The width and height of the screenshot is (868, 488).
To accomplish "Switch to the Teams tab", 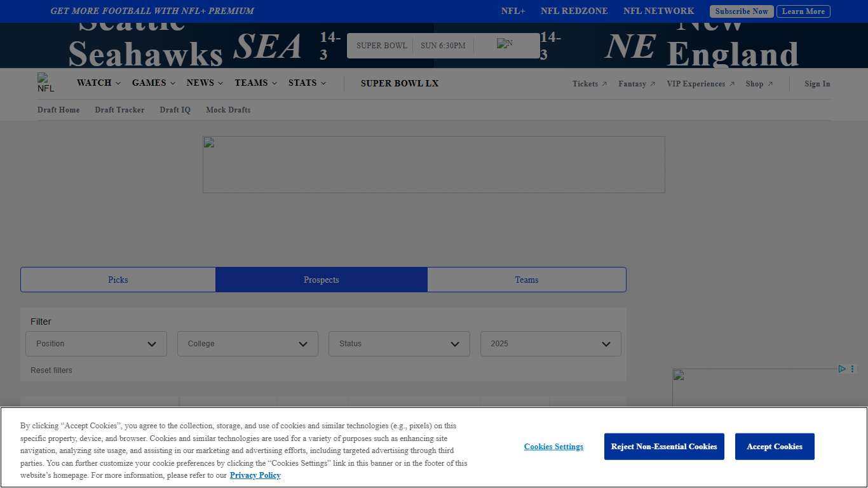I will tap(527, 280).
